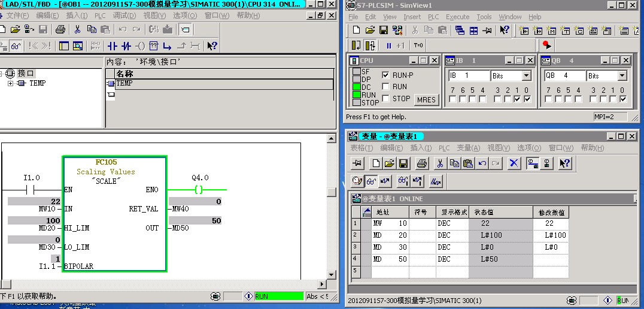Click the blue X icon in variable table toolbar
This screenshot has width=644, height=309.
click(513, 163)
